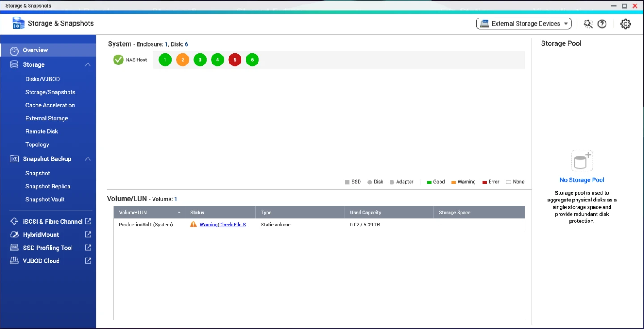Collapse the Storage sidebar section
Viewport: 644px width, 329px height.
pyautogui.click(x=88, y=64)
